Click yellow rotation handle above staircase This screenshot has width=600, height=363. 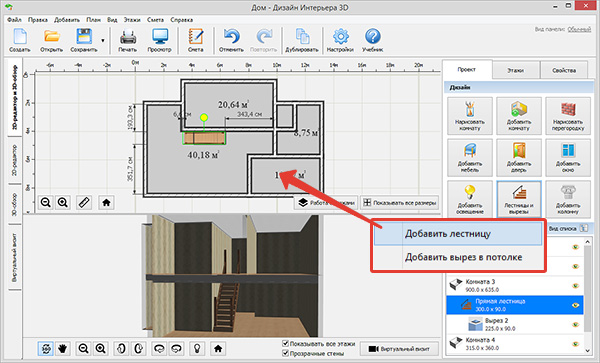click(x=204, y=117)
